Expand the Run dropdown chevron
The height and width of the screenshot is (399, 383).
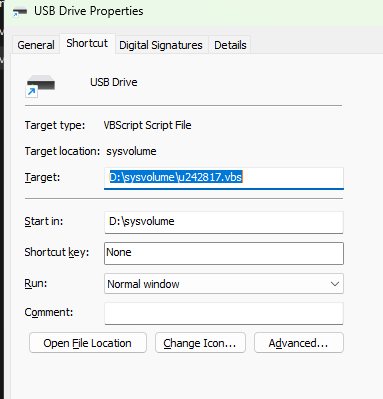335,284
